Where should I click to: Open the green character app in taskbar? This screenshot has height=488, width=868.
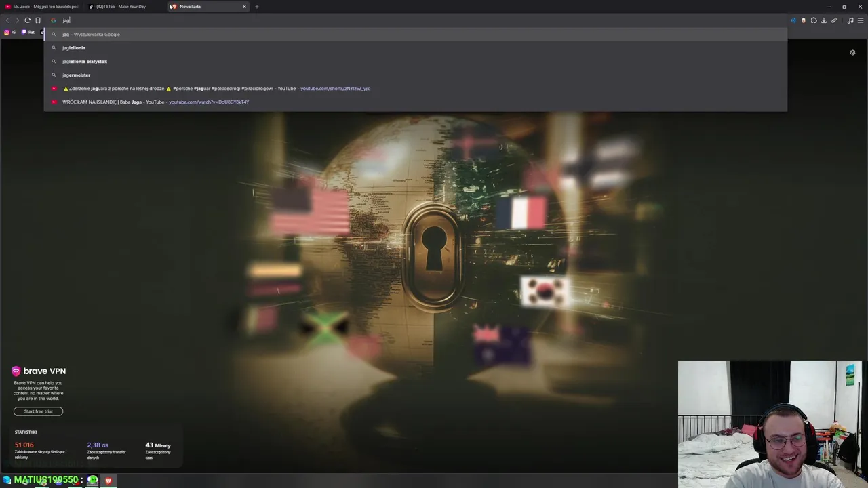click(93, 481)
